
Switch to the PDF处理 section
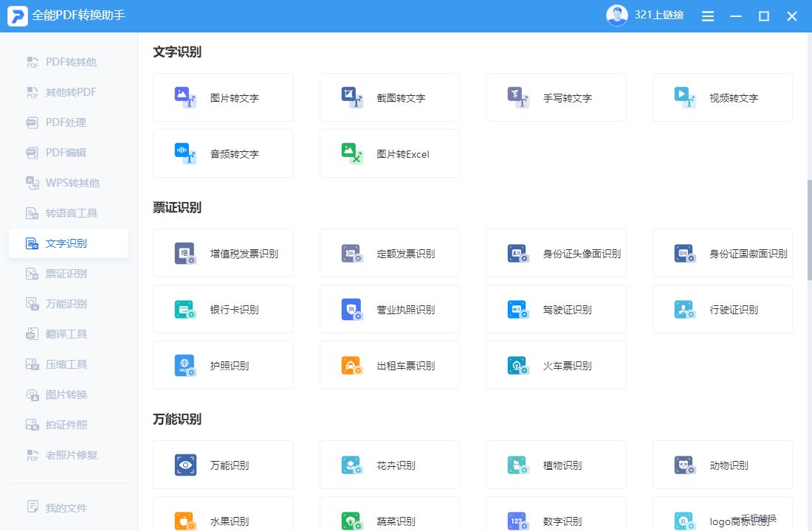point(69,122)
